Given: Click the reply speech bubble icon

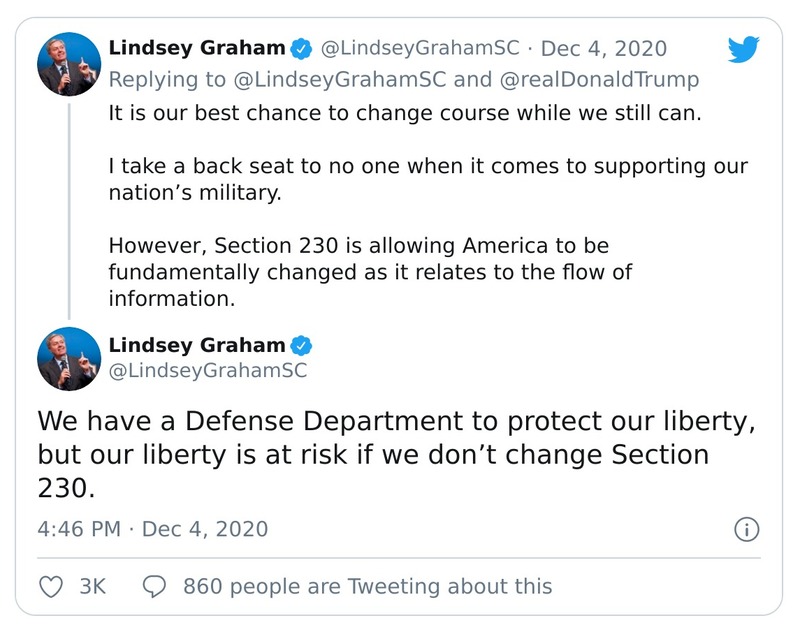Looking at the screenshot, I should 155,586.
